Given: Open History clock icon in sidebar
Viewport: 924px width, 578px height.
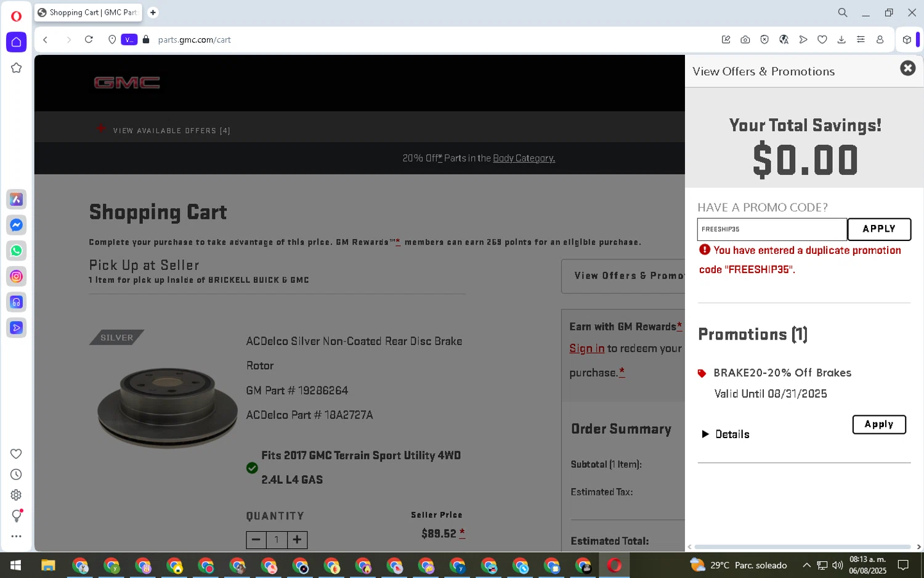Looking at the screenshot, I should [x=16, y=474].
